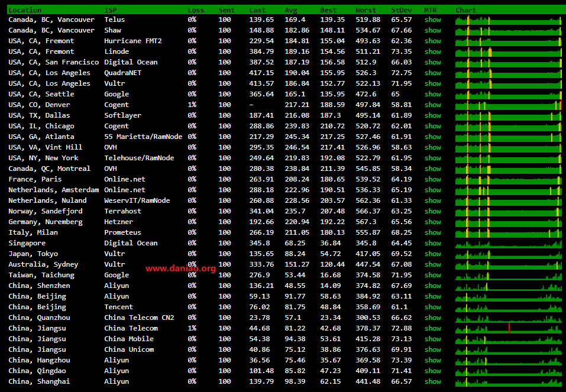Select last value 23.78 in Quanzhou row
This screenshot has height=392, width=566.
pyautogui.click(x=260, y=318)
